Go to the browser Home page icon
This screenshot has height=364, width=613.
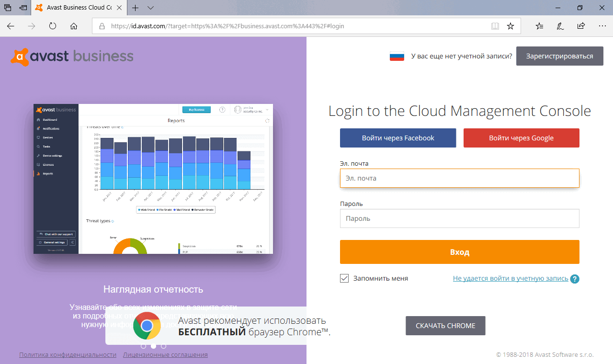pos(74,26)
